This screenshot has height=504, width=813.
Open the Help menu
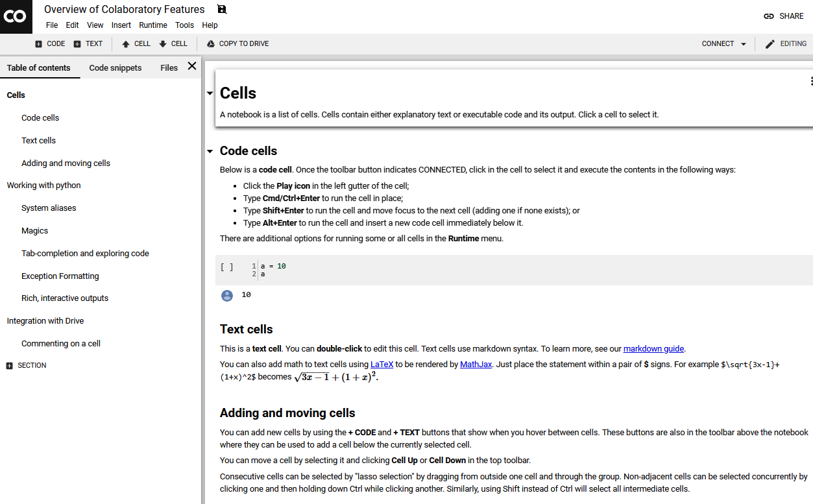tap(210, 25)
